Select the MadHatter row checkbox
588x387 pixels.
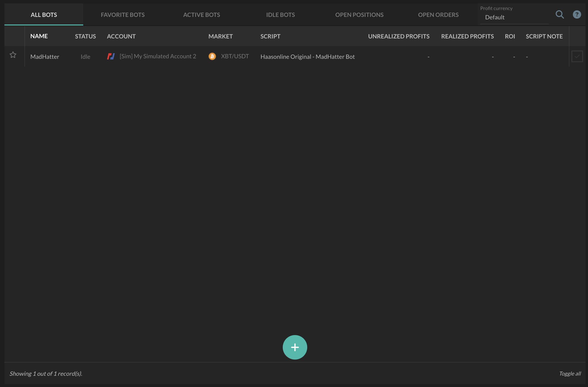tap(577, 56)
